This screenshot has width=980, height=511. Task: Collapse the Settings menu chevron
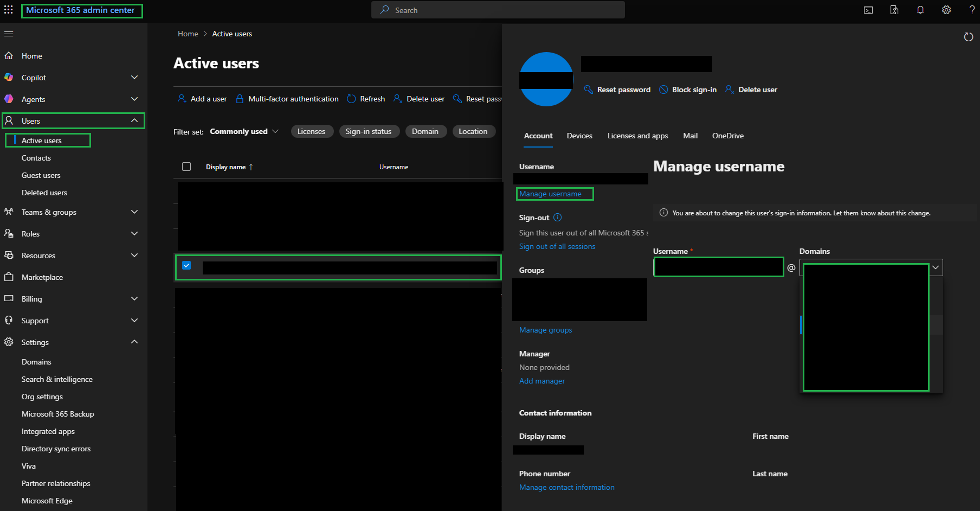click(134, 342)
